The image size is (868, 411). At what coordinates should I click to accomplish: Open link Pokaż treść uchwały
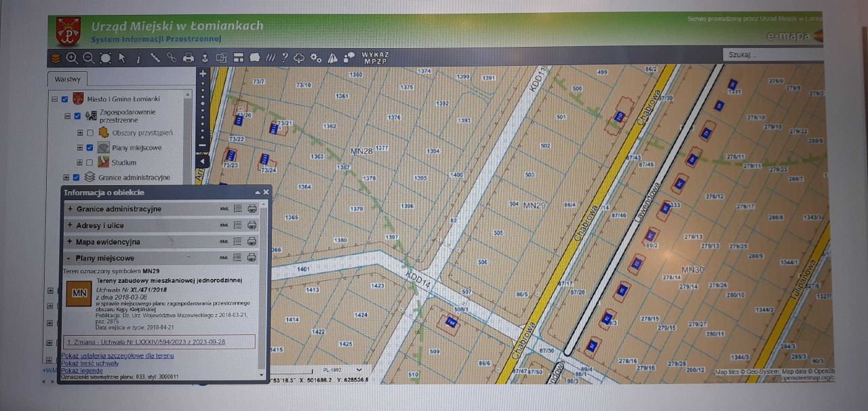[90, 364]
